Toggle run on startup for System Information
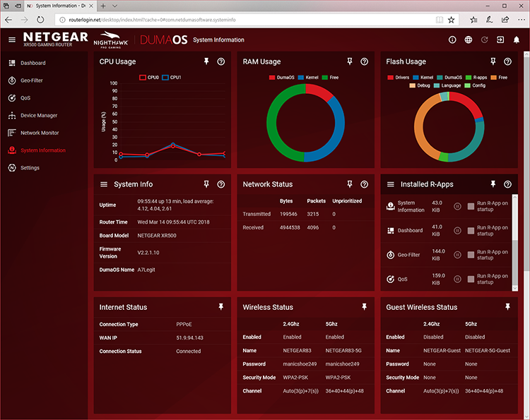Viewport: 530px width, 420px height. [471, 206]
